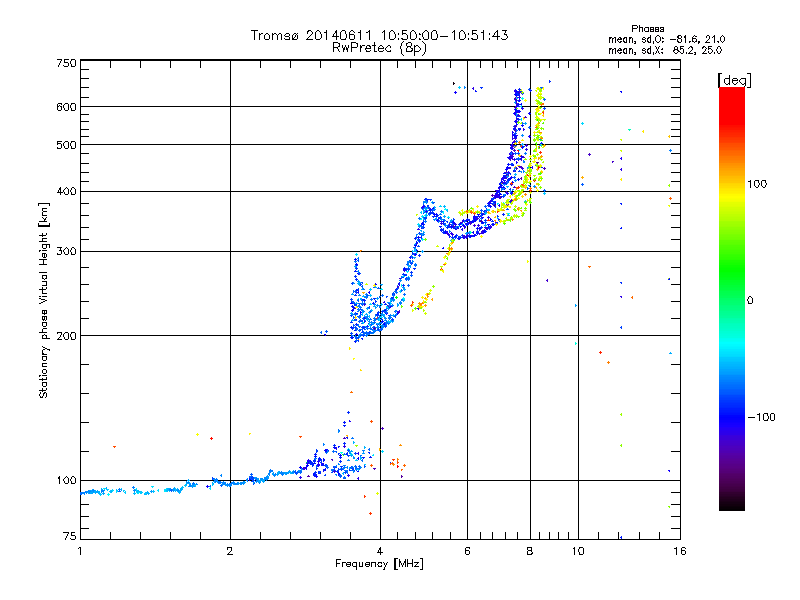Click the x-axis '16' tick label
This screenshot has width=800, height=600.
point(680,551)
